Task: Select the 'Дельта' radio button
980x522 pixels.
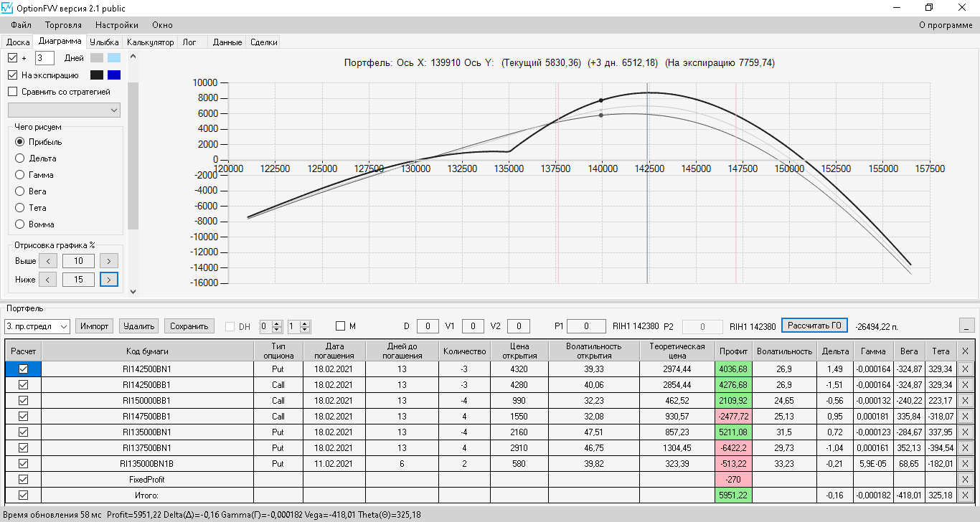Action: [x=20, y=158]
